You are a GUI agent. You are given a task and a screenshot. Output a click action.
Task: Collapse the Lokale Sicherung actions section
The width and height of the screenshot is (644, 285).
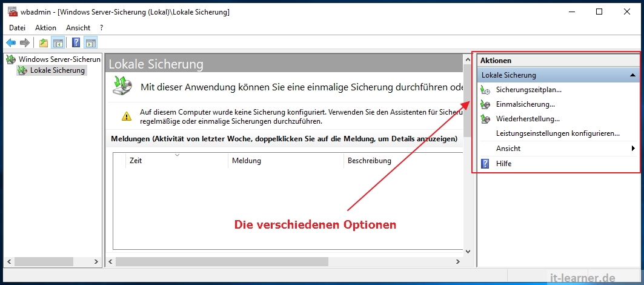[x=633, y=75]
